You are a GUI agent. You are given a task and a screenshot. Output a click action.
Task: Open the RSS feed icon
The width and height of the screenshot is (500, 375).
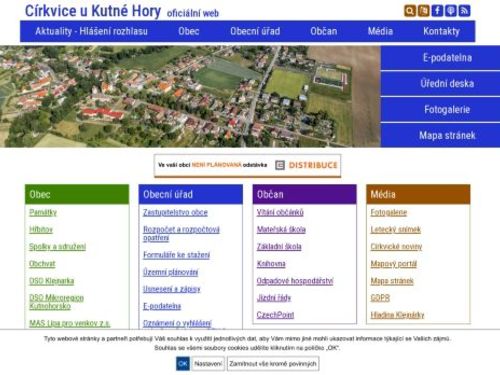464,11
